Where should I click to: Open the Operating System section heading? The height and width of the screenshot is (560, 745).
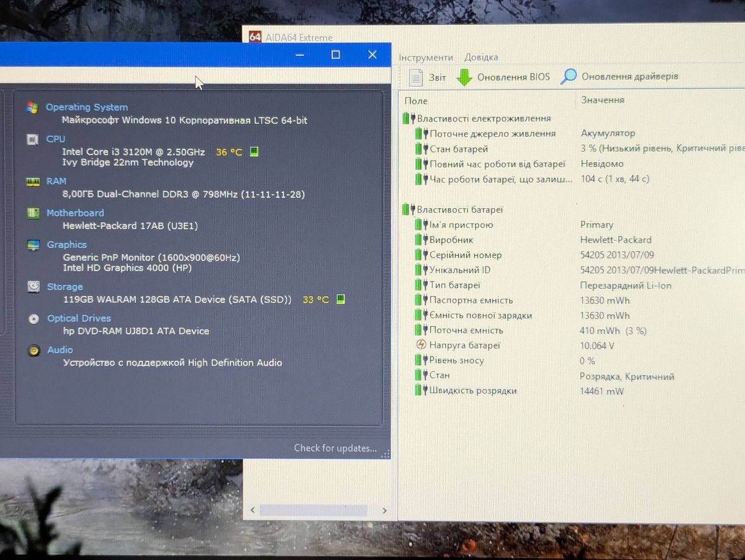(x=87, y=107)
